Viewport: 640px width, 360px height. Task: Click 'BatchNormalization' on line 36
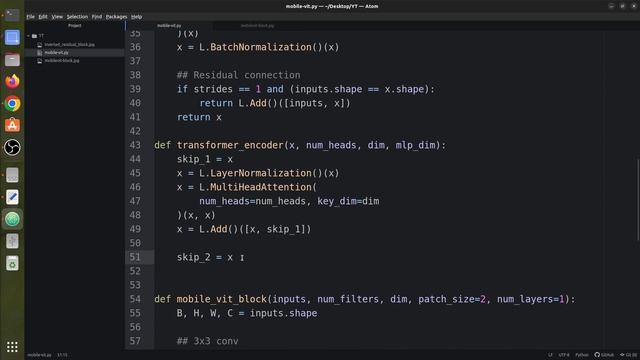(x=261, y=47)
